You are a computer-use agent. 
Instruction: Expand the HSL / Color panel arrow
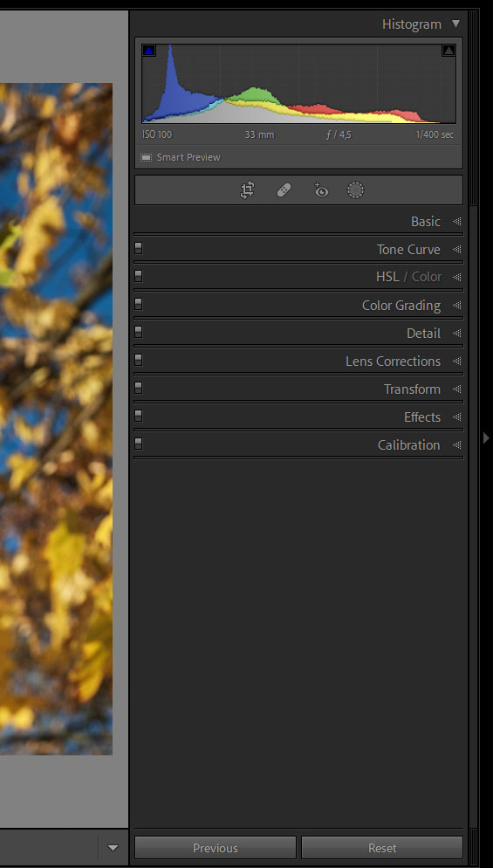pyautogui.click(x=456, y=277)
